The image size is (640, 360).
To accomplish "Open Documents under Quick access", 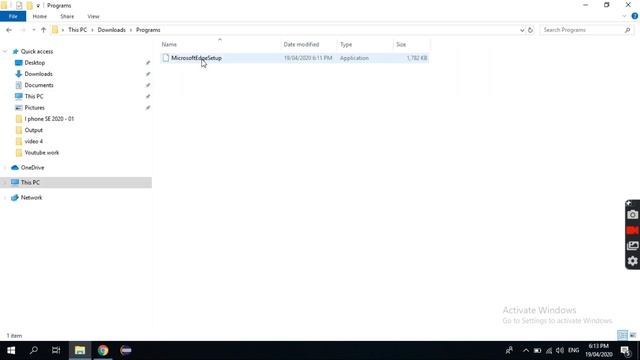I will click(x=39, y=85).
